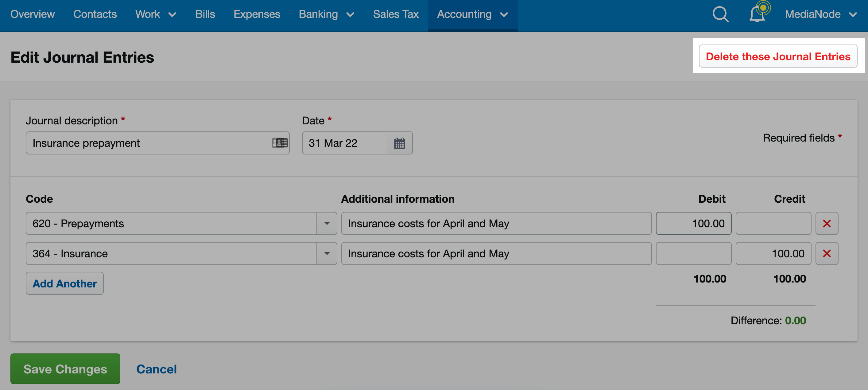Open the Expenses section

[x=257, y=14]
